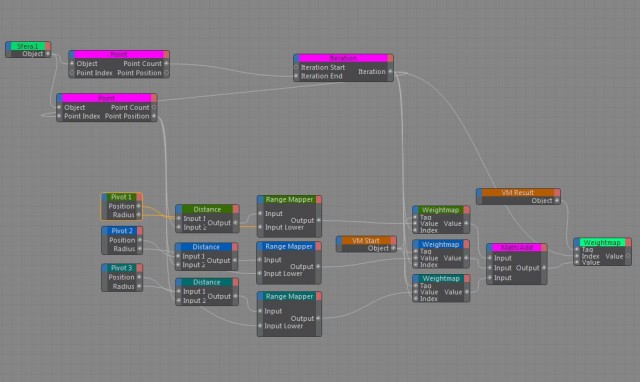
Task: Click the Output port of the Math:Add node
Action: 544,268
